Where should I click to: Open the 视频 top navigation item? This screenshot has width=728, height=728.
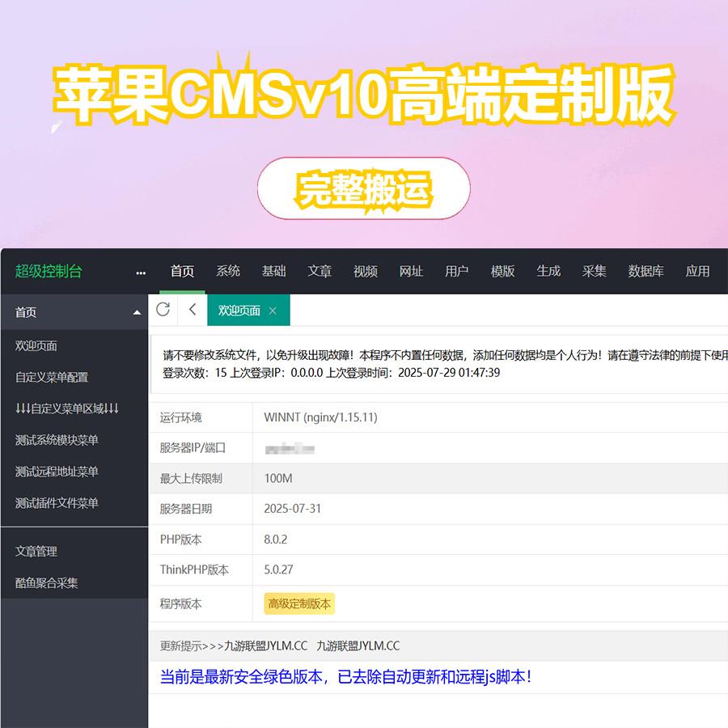(366, 271)
